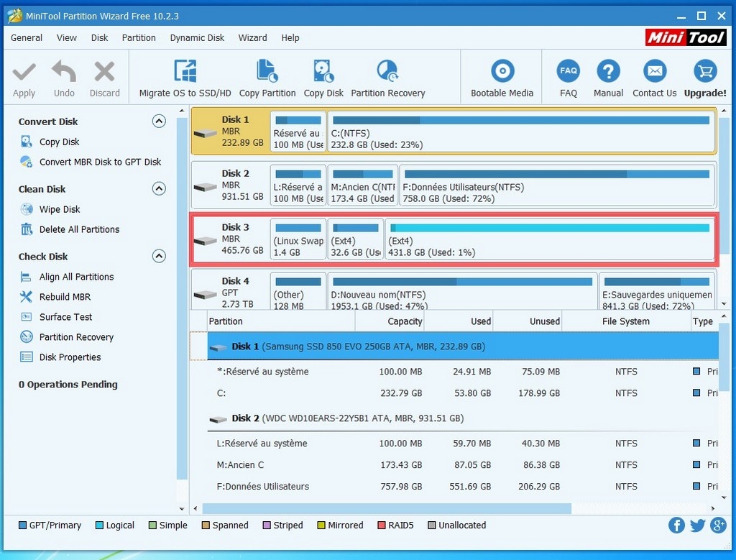This screenshot has width=736, height=560.
Task: Select Disk 1 in the disk map
Action: click(x=230, y=131)
